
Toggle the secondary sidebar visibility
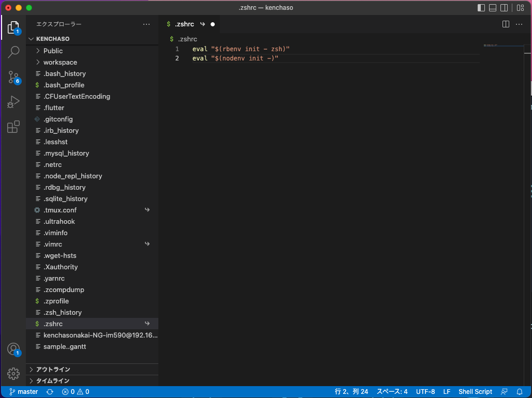[504, 8]
